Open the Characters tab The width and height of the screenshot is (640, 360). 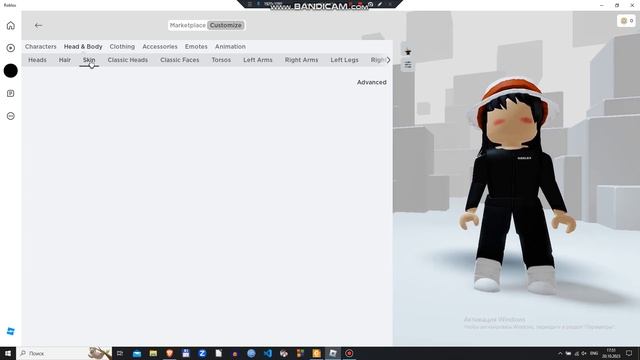pyautogui.click(x=40, y=47)
